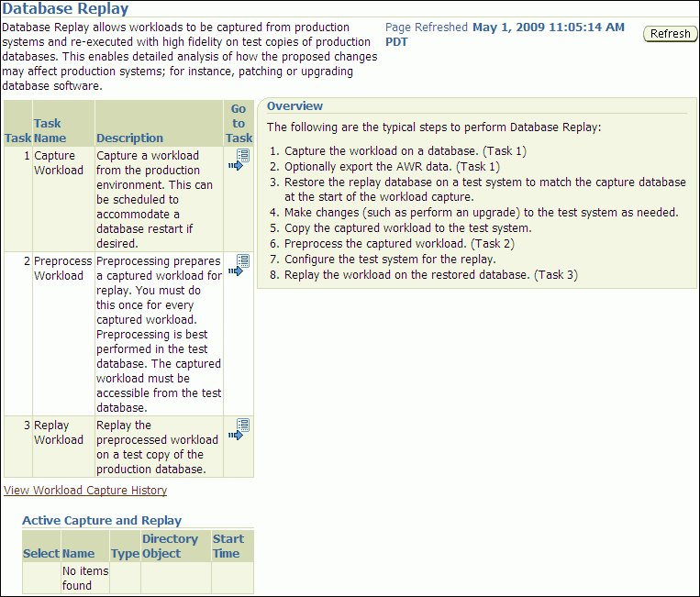Click the Database Replay page title
Viewport: 700px width, 597px height.
pos(65,9)
